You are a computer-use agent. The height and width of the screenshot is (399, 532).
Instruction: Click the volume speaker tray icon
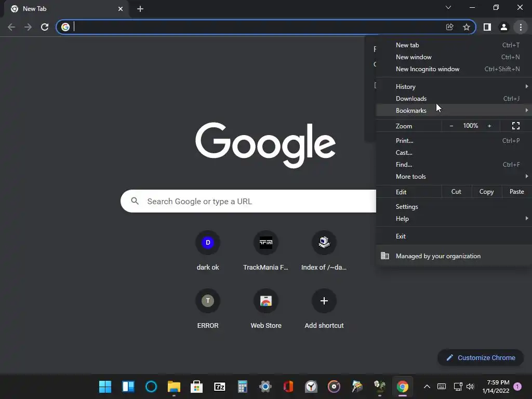470,387
